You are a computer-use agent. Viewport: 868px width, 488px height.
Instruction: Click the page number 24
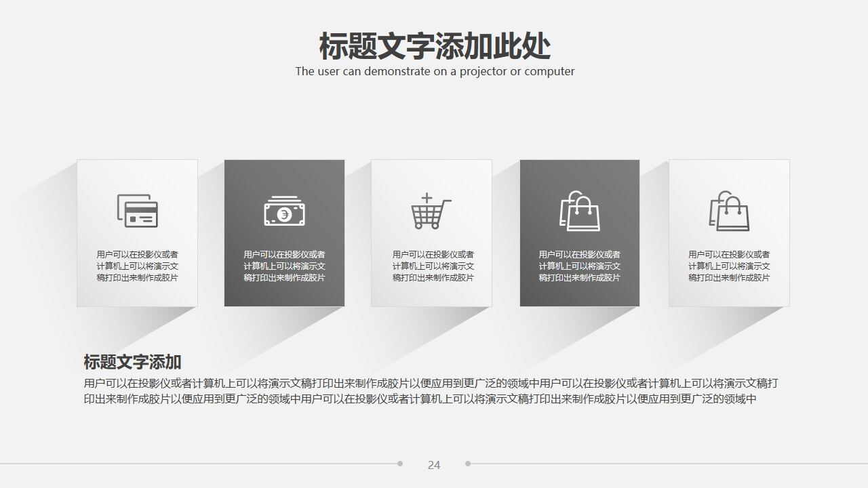(x=433, y=465)
